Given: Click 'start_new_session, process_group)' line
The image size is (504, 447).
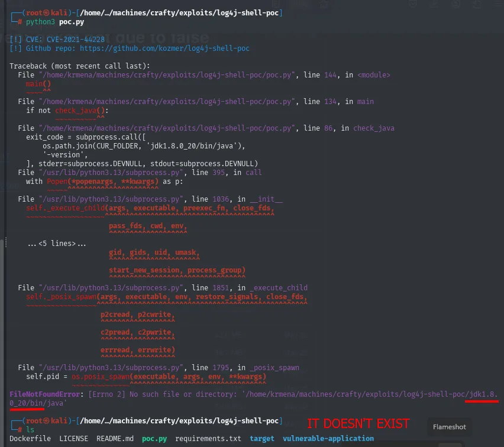Looking at the screenshot, I should [177, 270].
